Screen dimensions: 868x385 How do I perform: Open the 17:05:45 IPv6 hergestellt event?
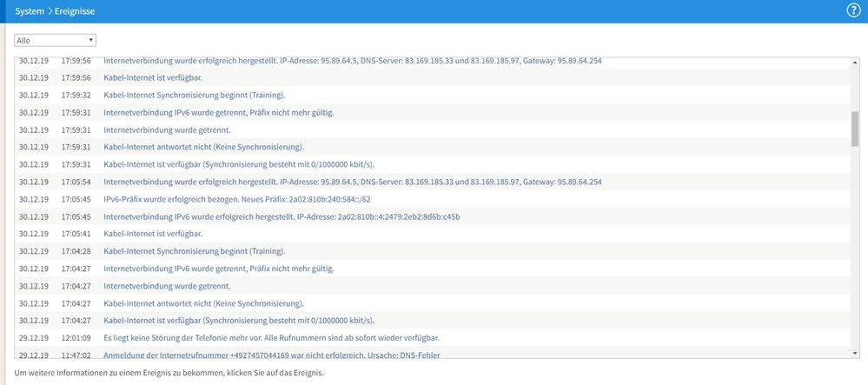coord(433,216)
